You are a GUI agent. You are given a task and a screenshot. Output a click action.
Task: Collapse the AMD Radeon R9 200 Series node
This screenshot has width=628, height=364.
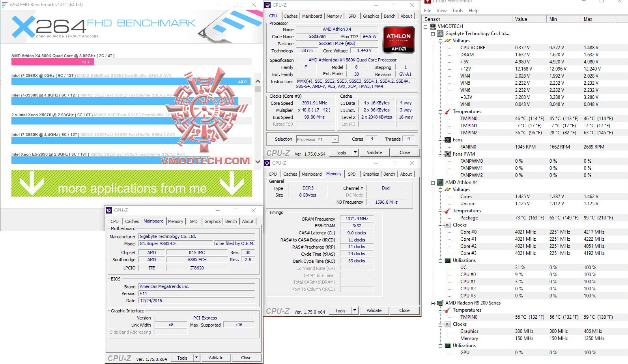tap(433, 303)
